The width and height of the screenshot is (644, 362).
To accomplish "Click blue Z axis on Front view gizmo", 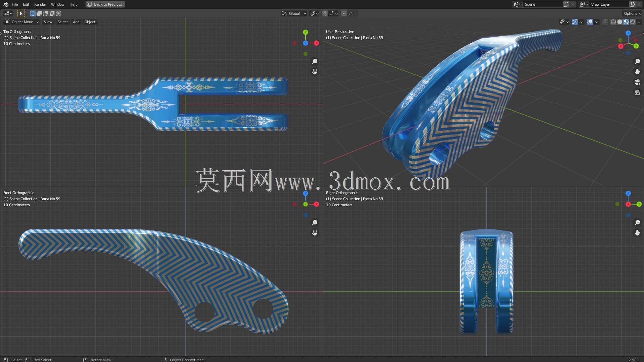I will 306,193.
